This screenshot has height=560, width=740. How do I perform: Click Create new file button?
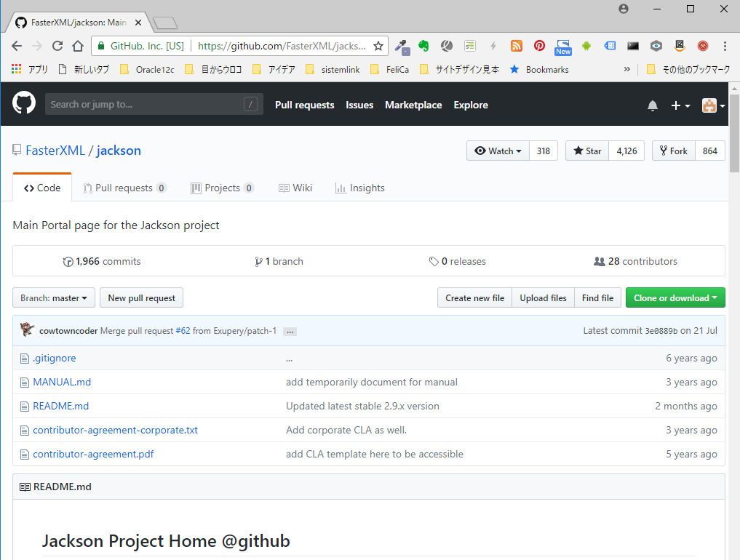pyautogui.click(x=474, y=297)
